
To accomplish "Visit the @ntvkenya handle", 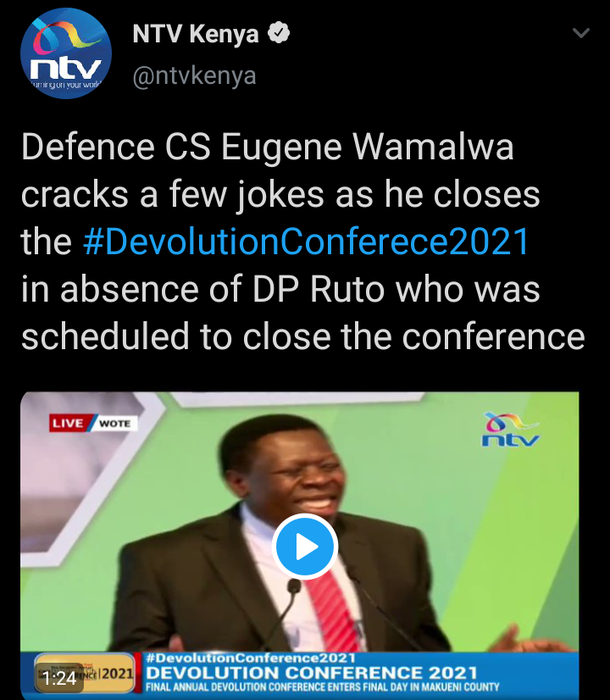I will [x=195, y=75].
